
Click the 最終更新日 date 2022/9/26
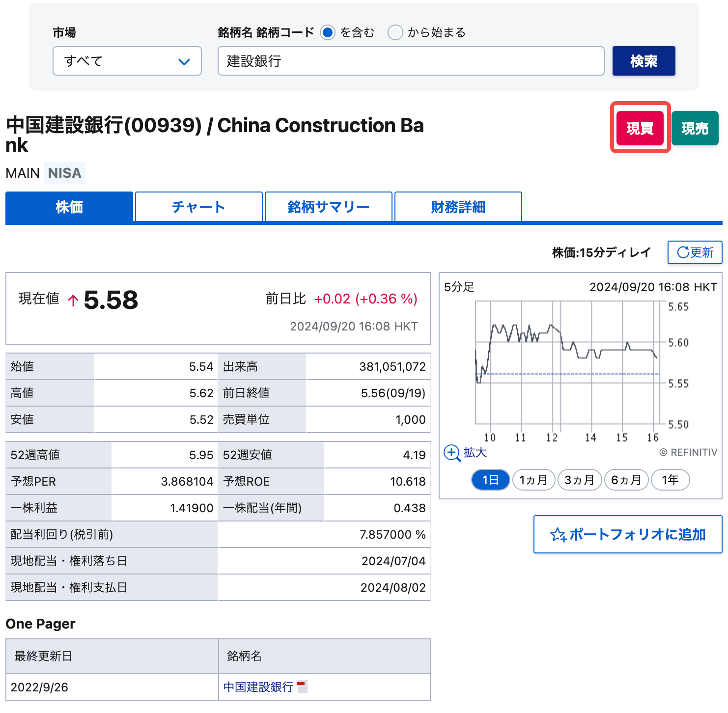[x=39, y=687]
